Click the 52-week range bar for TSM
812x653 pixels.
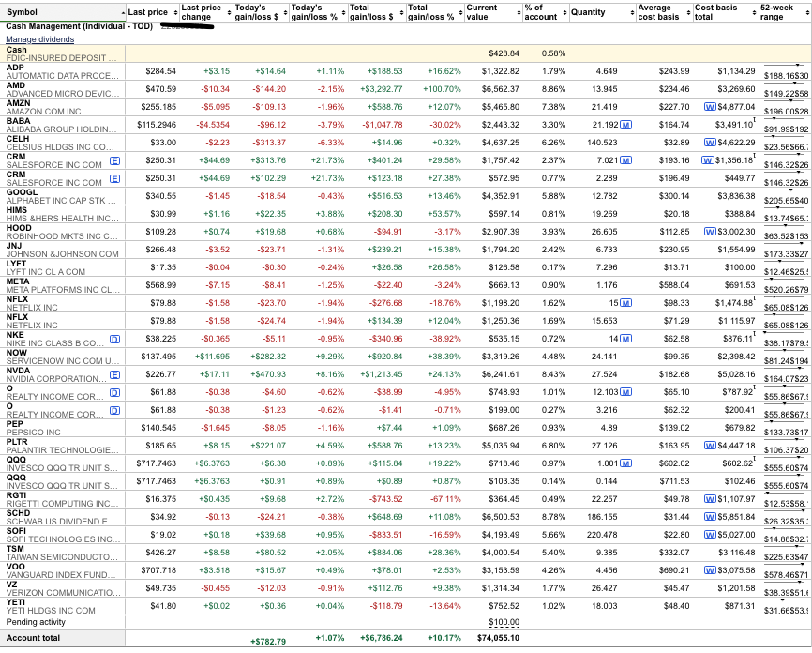786,546
